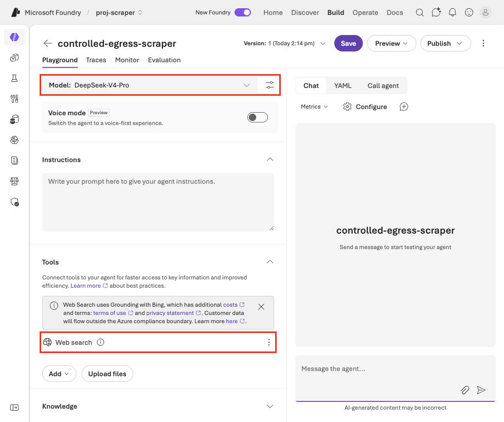The height and width of the screenshot is (422, 504).
Task: Switch to the Call agent tab
Action: [x=383, y=85]
